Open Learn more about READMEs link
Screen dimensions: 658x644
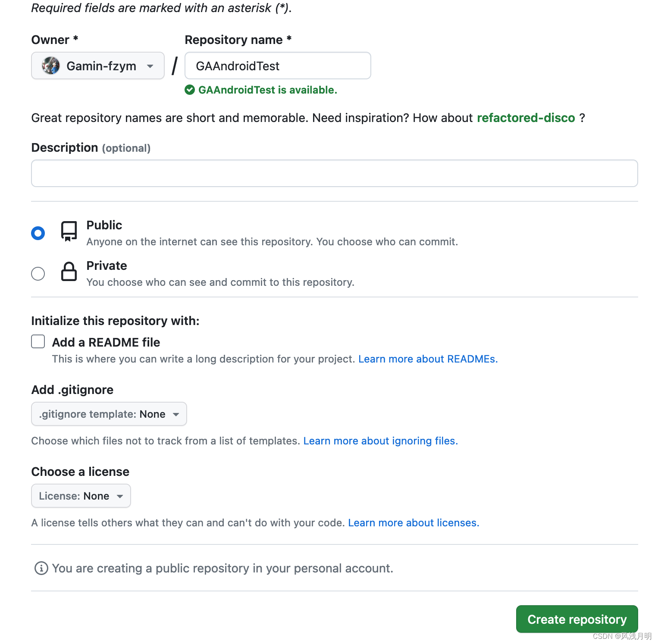point(428,359)
